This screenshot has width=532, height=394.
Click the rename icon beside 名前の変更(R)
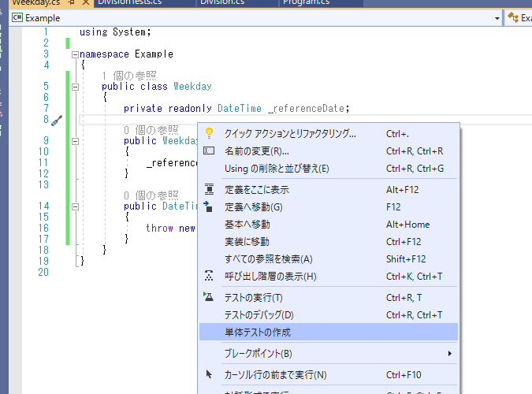[x=209, y=151]
